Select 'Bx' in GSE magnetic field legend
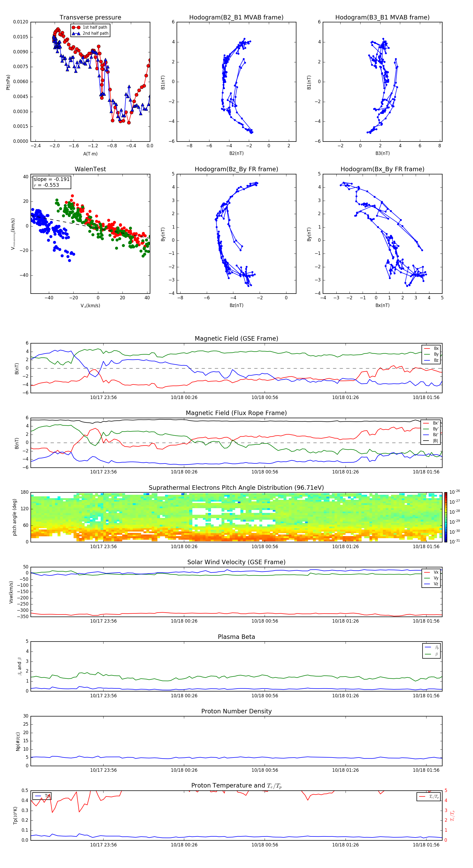 431,349
